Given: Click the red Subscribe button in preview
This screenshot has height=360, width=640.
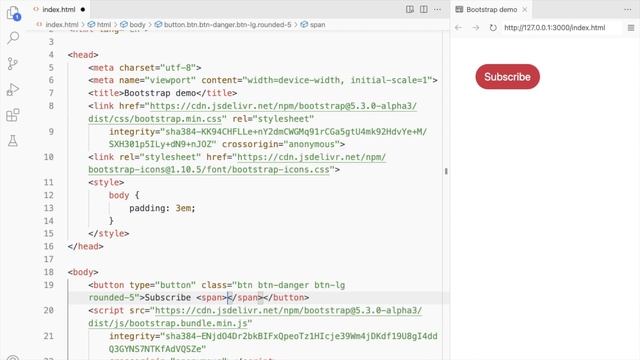Looking at the screenshot, I should point(507,77).
